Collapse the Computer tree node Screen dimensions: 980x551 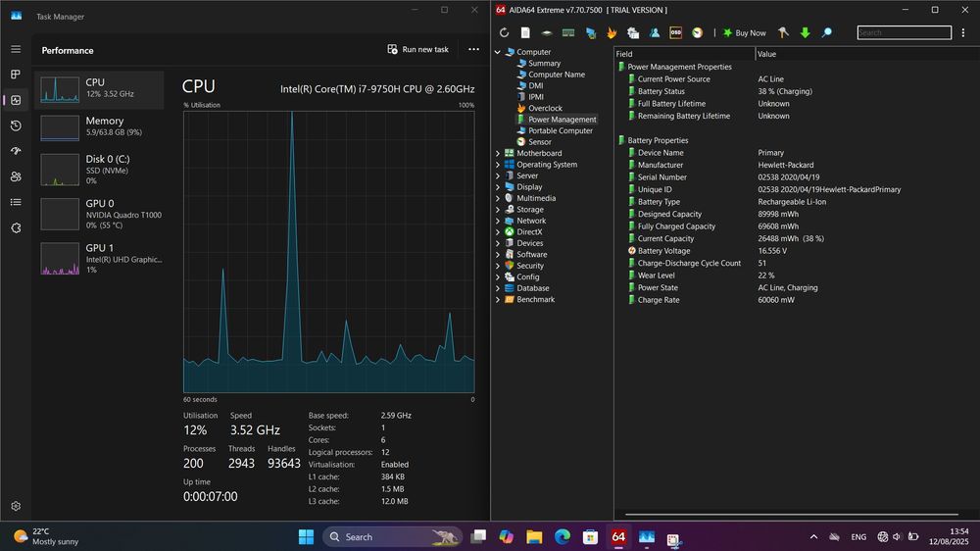click(x=498, y=52)
